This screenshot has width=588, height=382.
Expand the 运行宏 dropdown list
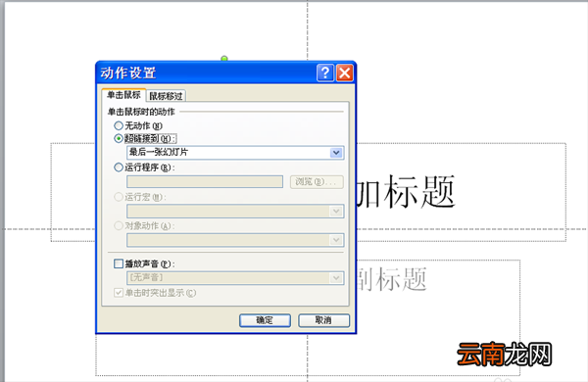click(336, 211)
